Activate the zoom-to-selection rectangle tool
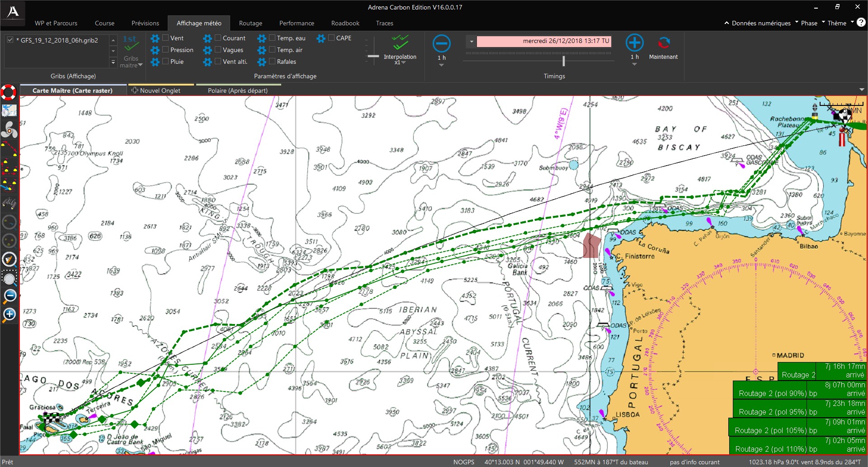 (x=9, y=277)
